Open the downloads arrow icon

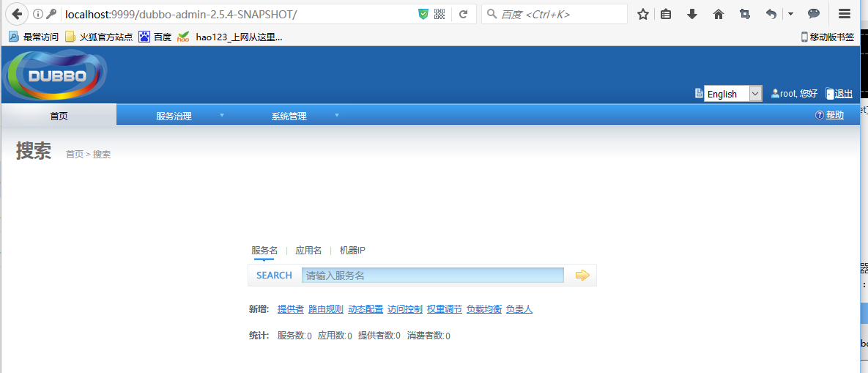coord(692,14)
